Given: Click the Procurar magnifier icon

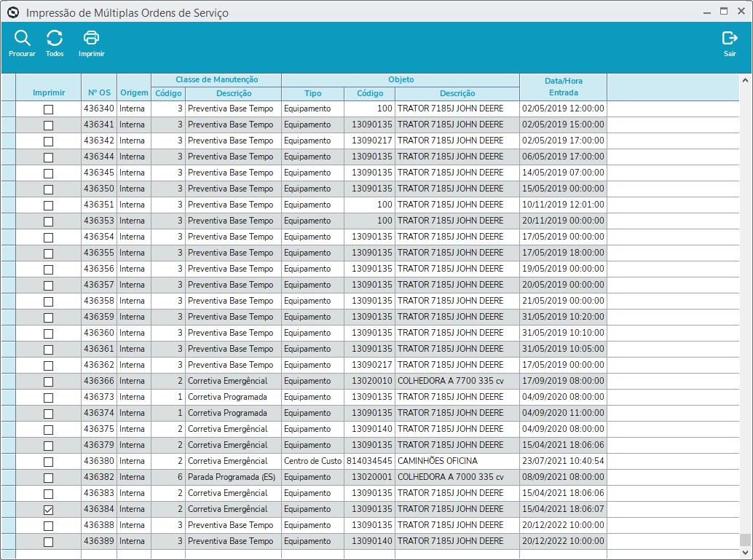Looking at the screenshot, I should [x=22, y=38].
